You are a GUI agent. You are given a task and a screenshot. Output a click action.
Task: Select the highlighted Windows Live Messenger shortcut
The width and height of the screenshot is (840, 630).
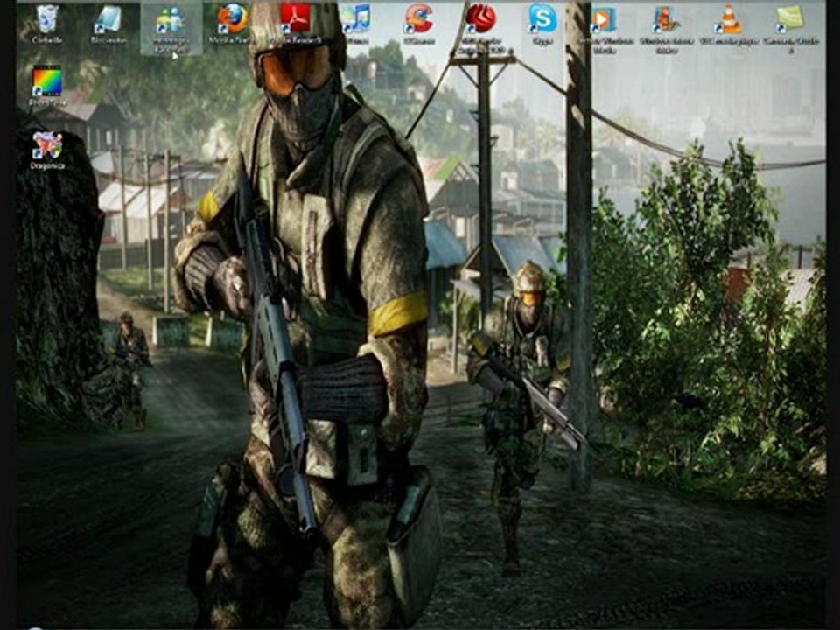point(171,28)
